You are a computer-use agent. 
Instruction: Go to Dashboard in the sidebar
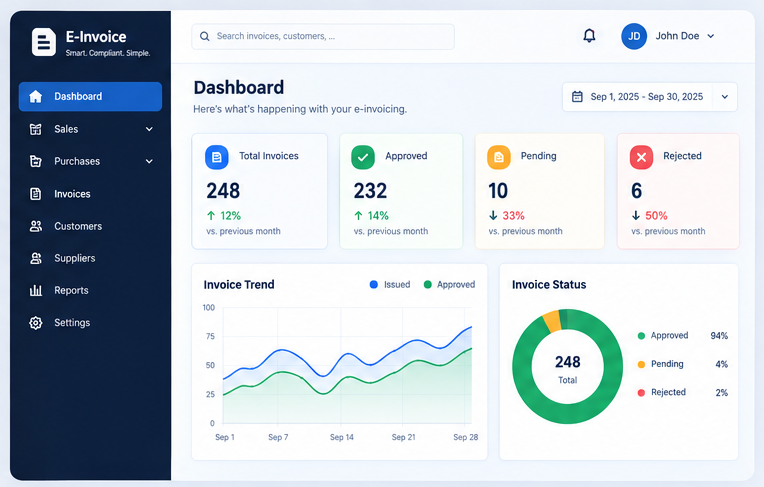(x=90, y=97)
